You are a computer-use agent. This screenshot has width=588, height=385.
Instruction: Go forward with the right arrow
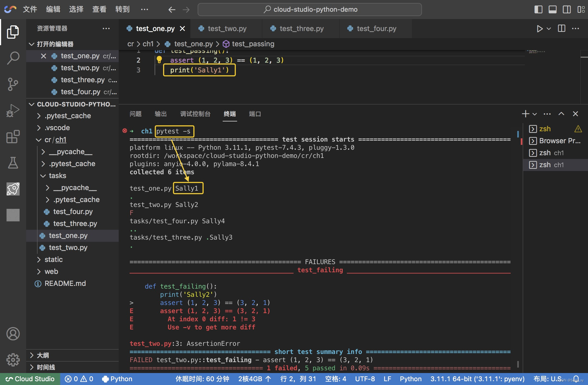click(x=186, y=10)
